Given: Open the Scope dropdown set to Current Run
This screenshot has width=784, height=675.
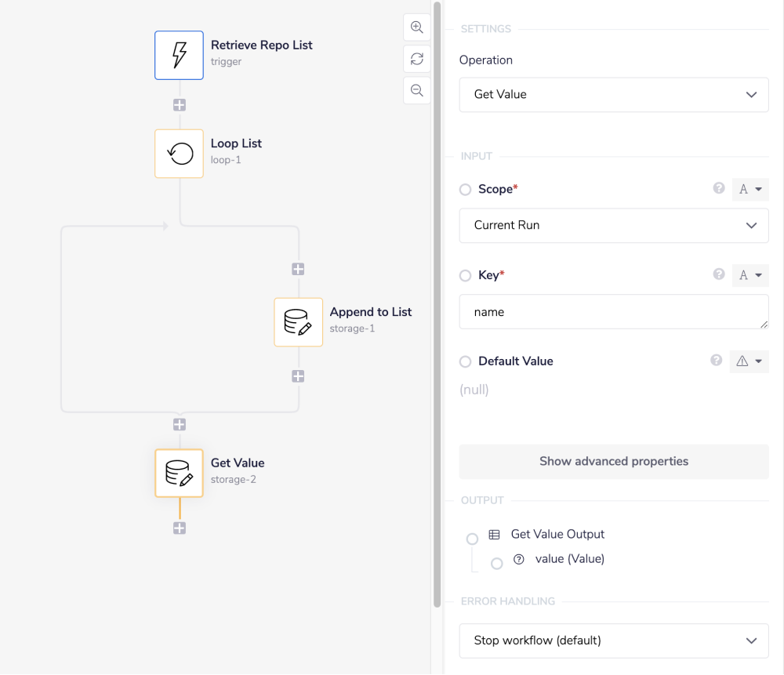Looking at the screenshot, I should [x=614, y=225].
